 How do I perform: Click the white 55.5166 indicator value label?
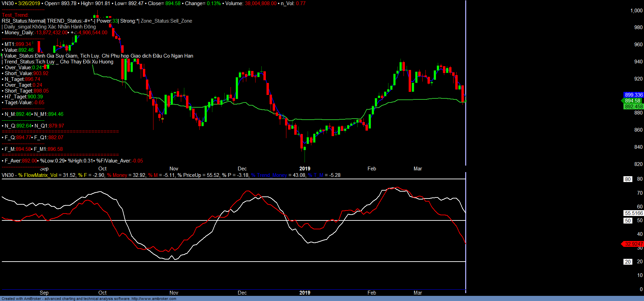pyautogui.click(x=633, y=213)
